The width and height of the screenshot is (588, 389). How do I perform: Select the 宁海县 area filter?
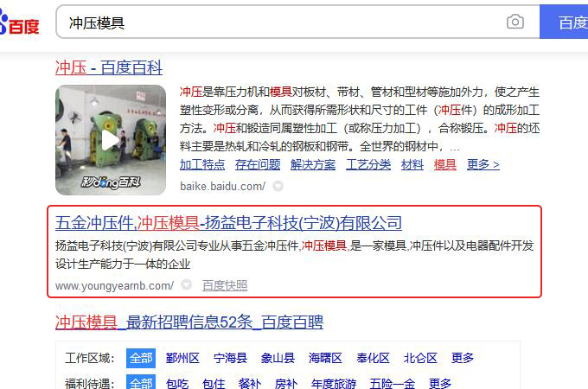[230, 358]
